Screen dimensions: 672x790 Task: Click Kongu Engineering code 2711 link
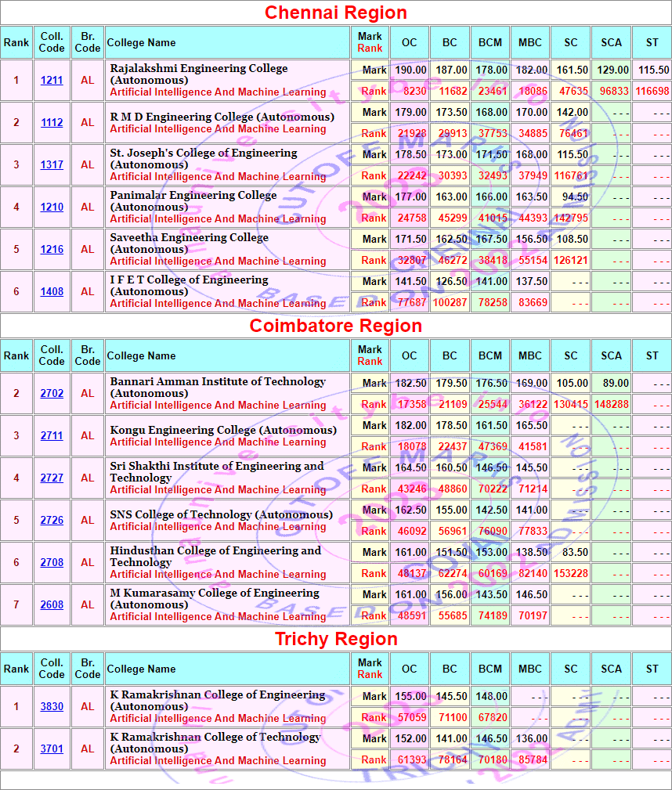52,436
